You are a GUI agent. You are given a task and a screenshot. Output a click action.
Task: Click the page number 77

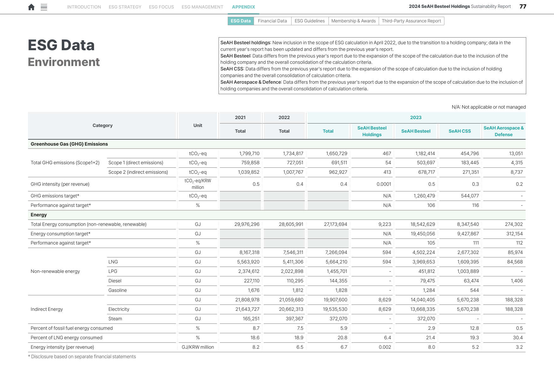coord(523,6)
